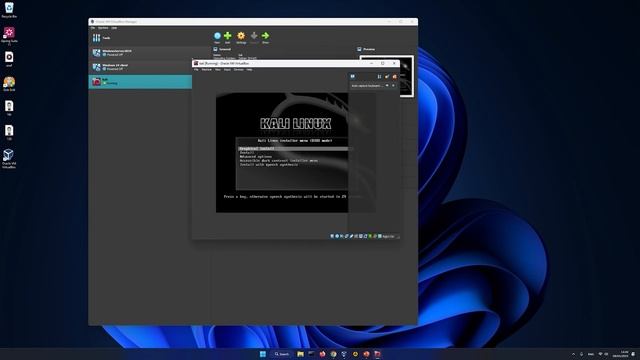640x360 pixels.
Task: Click the Windows Start button
Action: 263,354
